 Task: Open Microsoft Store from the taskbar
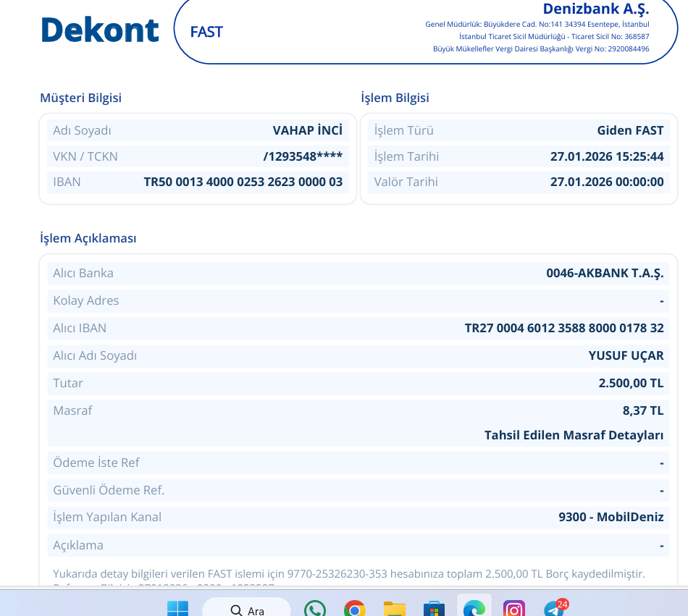pyautogui.click(x=434, y=609)
